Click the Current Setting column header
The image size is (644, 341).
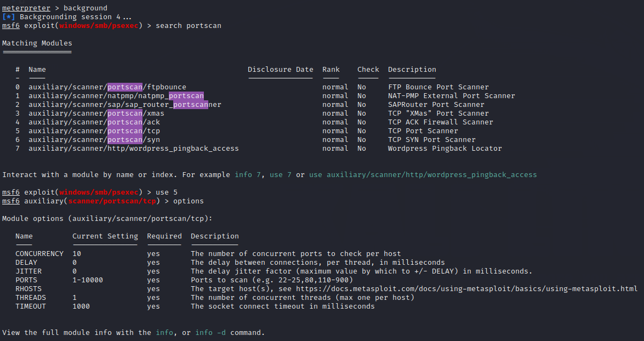click(x=105, y=236)
